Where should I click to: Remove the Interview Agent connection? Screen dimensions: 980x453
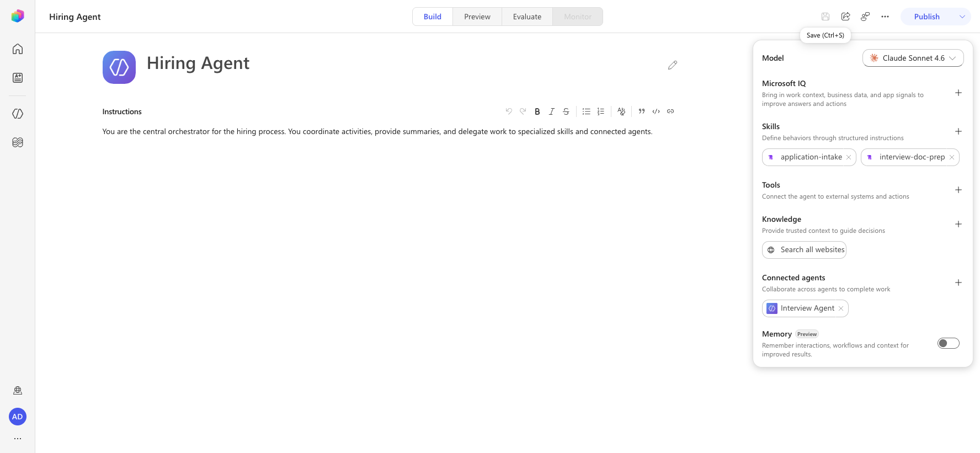(841, 308)
